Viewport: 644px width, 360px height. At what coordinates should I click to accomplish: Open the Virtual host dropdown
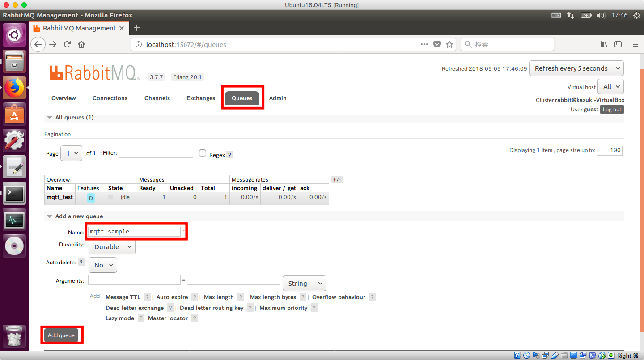(x=610, y=87)
